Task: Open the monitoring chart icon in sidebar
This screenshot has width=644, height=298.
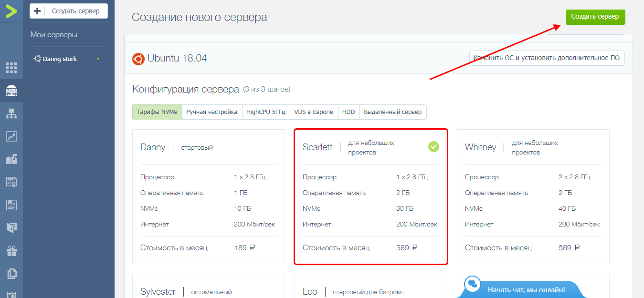Action: pyautogui.click(x=11, y=136)
